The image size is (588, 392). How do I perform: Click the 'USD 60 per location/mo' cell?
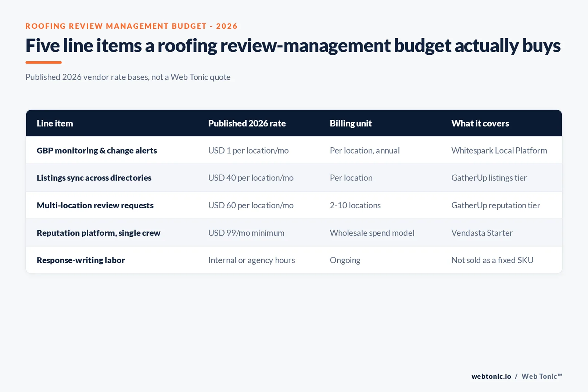pos(251,205)
